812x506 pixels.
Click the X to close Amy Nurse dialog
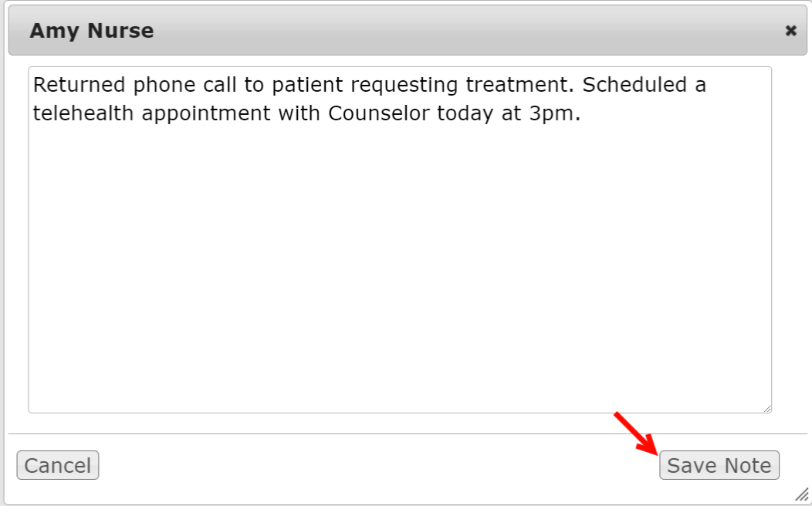coord(790,31)
